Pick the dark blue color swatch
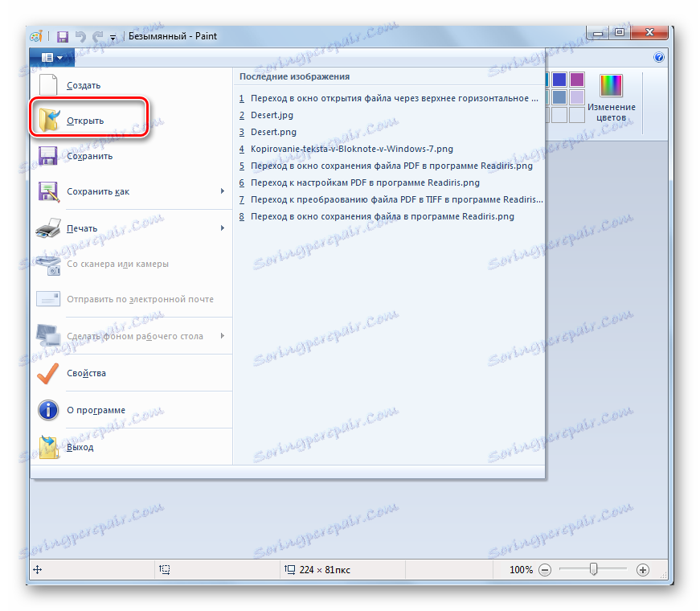 tap(559, 80)
